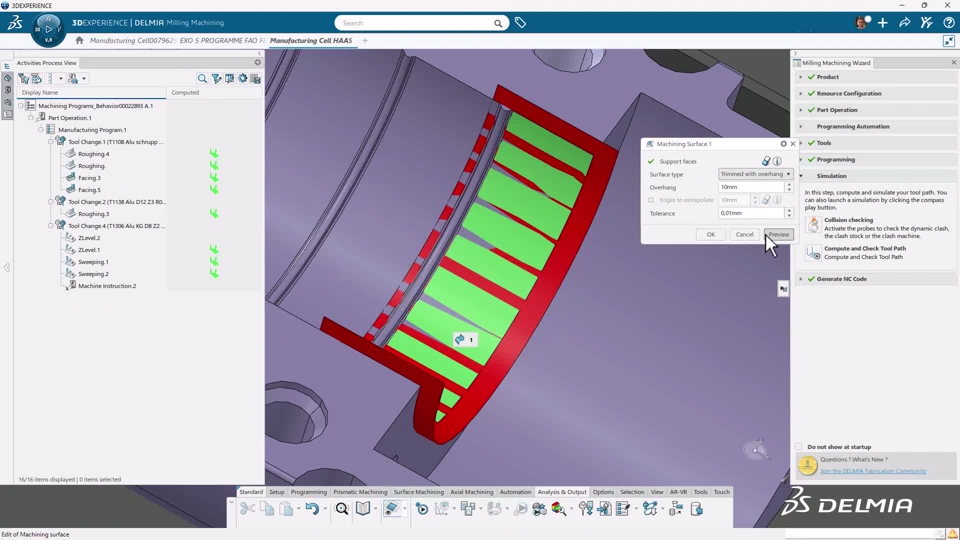Collapse the Tool Change.4 tree node

(x=51, y=226)
